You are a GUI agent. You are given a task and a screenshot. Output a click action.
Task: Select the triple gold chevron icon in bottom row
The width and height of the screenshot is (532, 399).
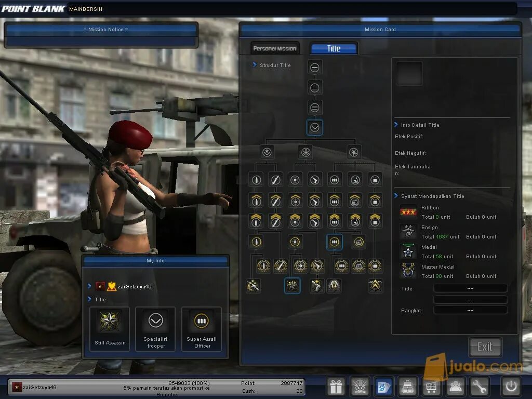coord(375,286)
